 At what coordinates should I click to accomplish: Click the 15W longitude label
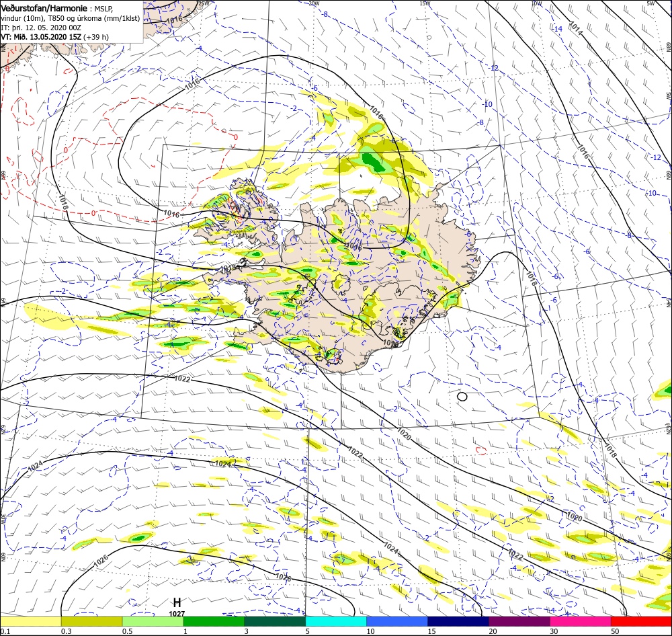pyautogui.click(x=425, y=3)
